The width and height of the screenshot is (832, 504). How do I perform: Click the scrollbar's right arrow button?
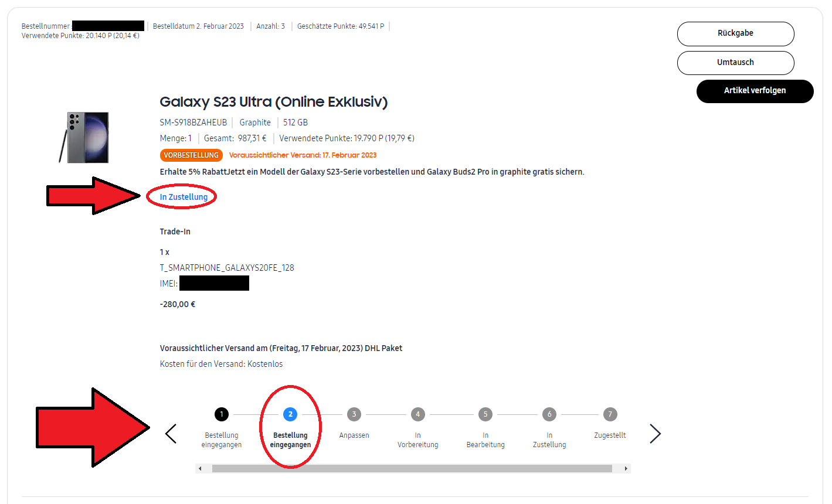click(x=626, y=469)
